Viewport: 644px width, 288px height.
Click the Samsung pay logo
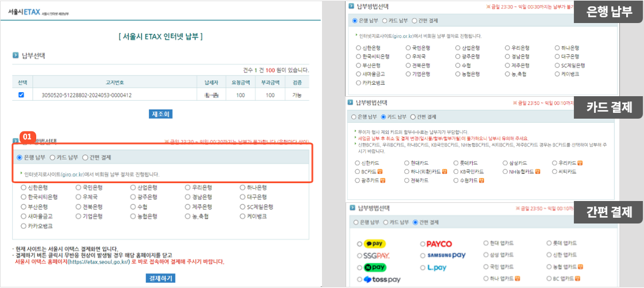446,256
